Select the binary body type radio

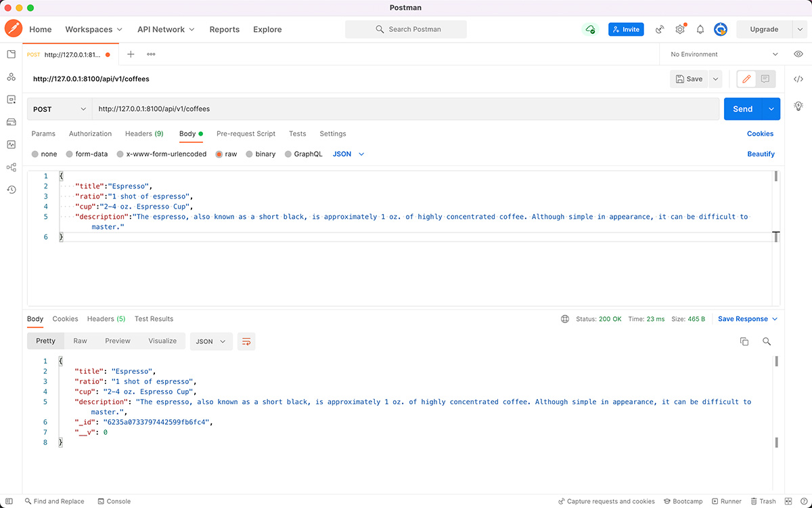[250, 154]
